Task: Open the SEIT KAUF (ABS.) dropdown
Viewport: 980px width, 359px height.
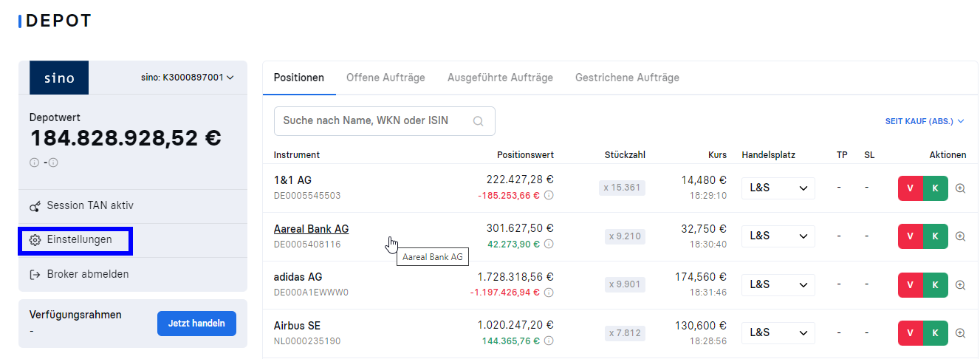Action: click(x=925, y=121)
